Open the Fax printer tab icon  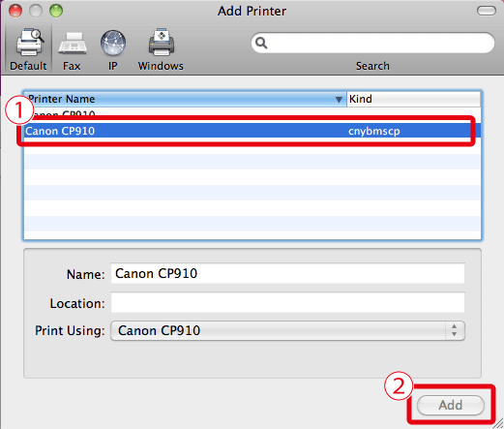(x=73, y=44)
